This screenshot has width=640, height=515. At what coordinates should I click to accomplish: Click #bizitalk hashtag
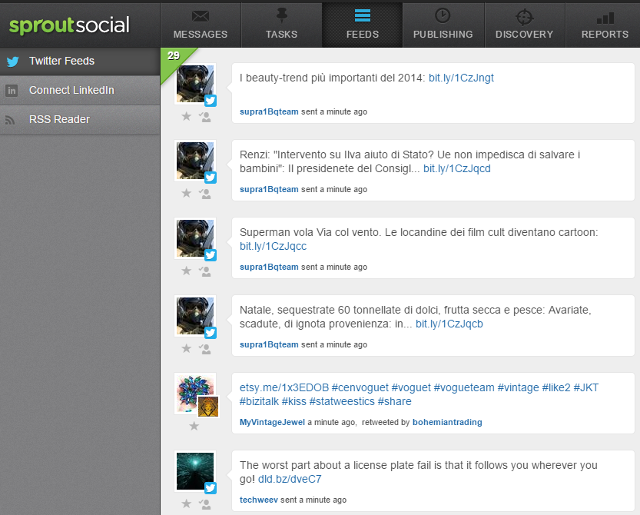tap(259, 402)
